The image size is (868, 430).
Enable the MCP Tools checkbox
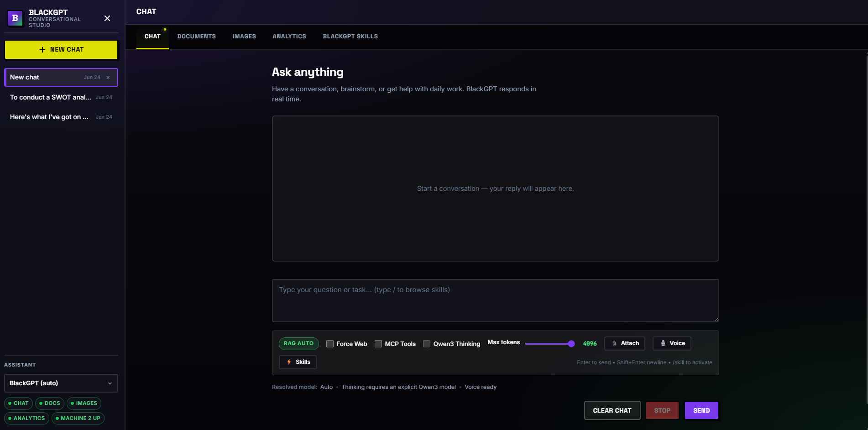pos(378,344)
